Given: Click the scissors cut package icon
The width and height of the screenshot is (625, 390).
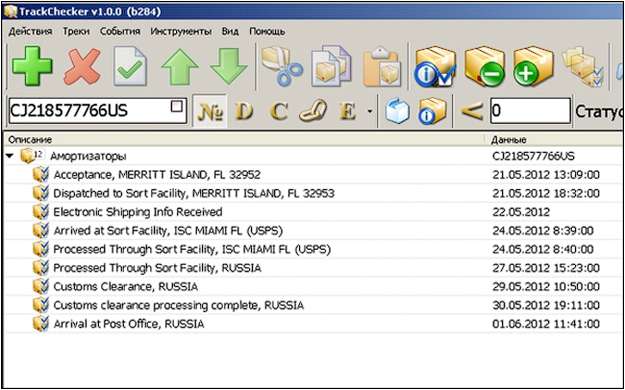Looking at the screenshot, I should pos(282,66).
